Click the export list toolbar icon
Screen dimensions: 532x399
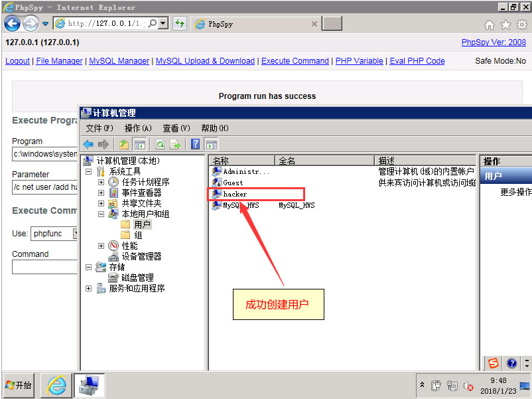click(x=175, y=144)
